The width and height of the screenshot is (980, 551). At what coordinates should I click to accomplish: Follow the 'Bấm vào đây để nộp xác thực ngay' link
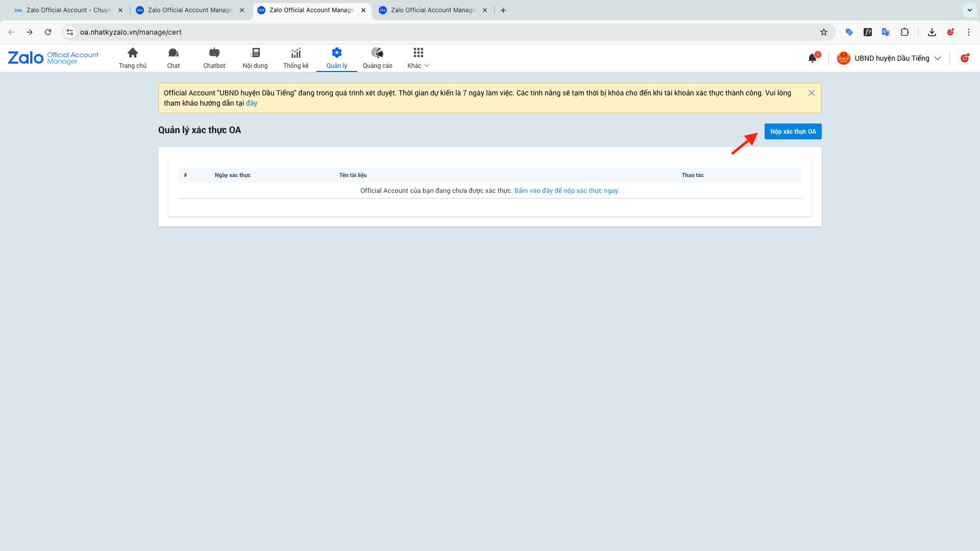point(567,191)
